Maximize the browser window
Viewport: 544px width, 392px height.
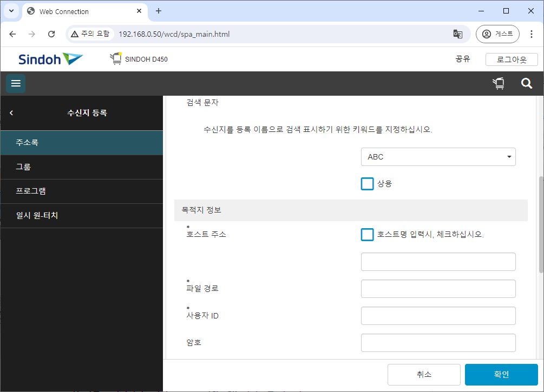(506, 11)
